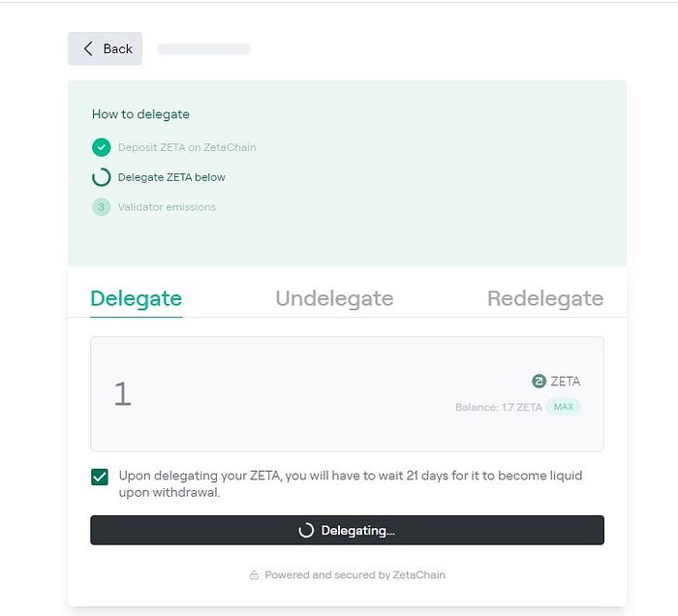Screen dimensions: 678x616
Task: Click the Back button
Action: click(105, 48)
